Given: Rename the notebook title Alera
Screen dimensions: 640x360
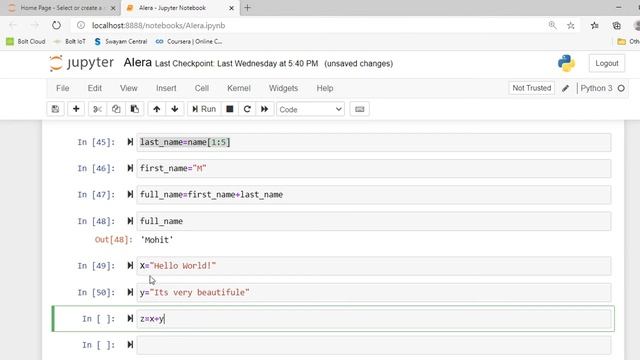Looking at the screenshot, I should (x=138, y=63).
